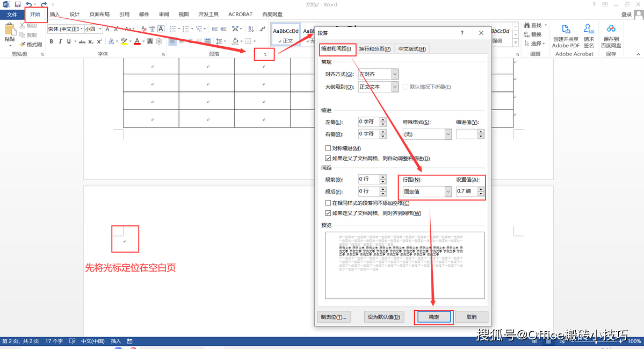Apply strikethrough (abc) formatting

82,41
